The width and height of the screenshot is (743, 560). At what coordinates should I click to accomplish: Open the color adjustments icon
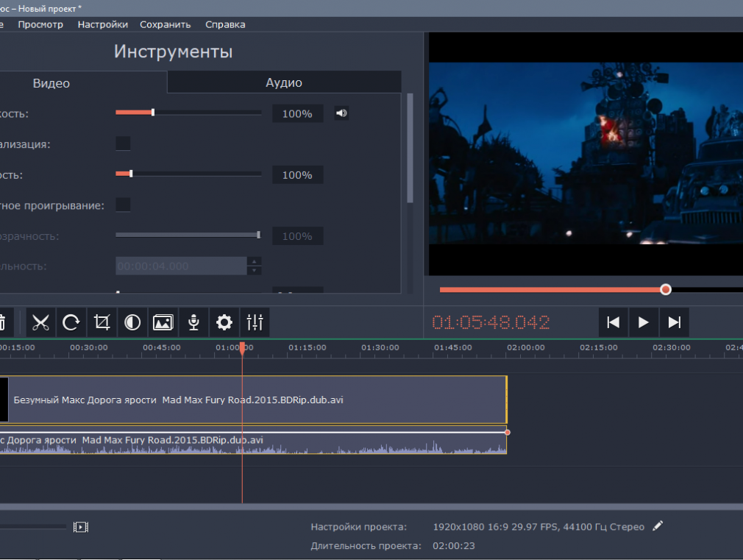coord(132,322)
